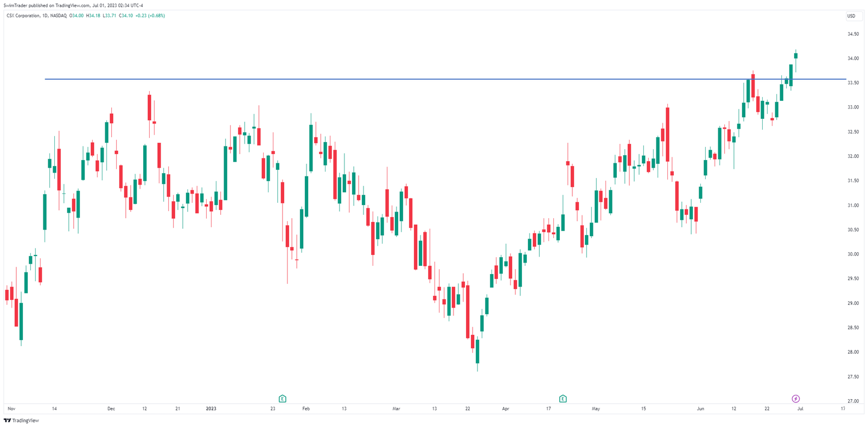The width and height of the screenshot is (868, 427).
Task: Click the 34.00 price axis label
Action: (x=853, y=59)
